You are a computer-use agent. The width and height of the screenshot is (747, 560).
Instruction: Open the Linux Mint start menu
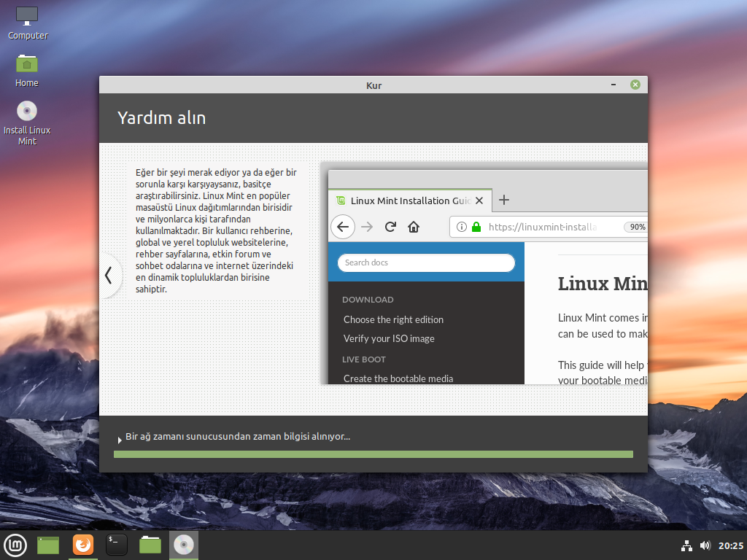tap(16, 545)
